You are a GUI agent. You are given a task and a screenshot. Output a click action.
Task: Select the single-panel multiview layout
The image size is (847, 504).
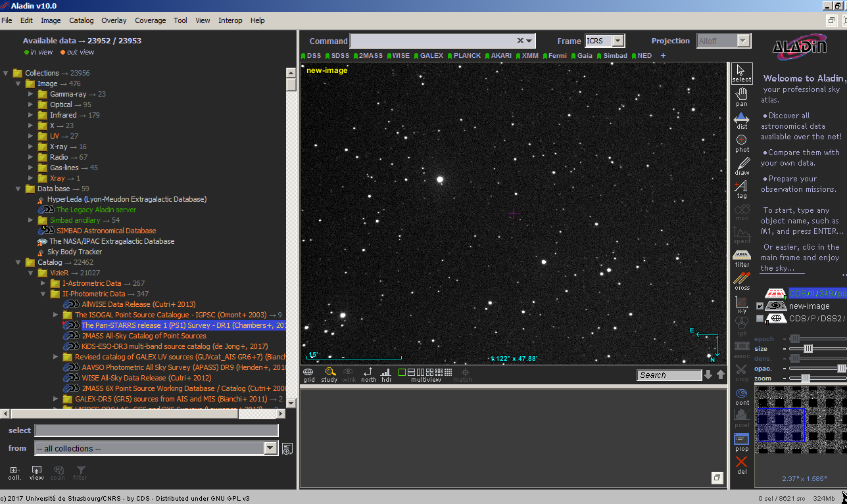point(402,372)
